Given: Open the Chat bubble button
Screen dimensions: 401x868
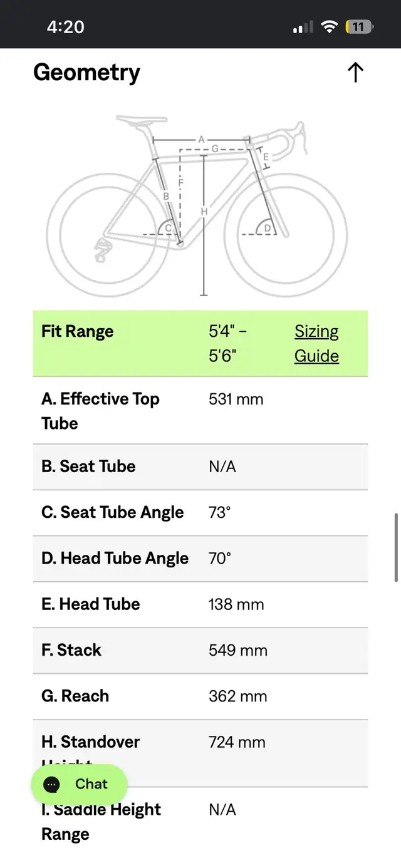Looking at the screenshot, I should click(79, 784).
